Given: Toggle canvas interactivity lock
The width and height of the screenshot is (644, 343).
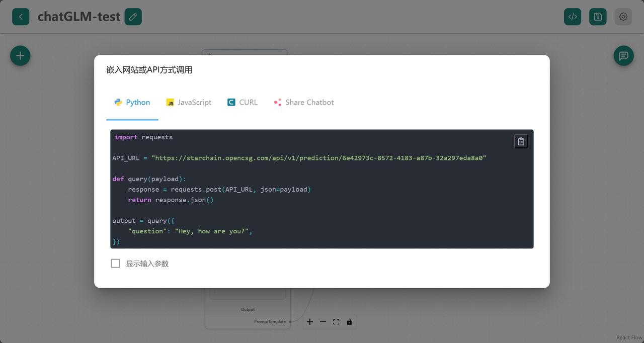Looking at the screenshot, I should (349, 322).
